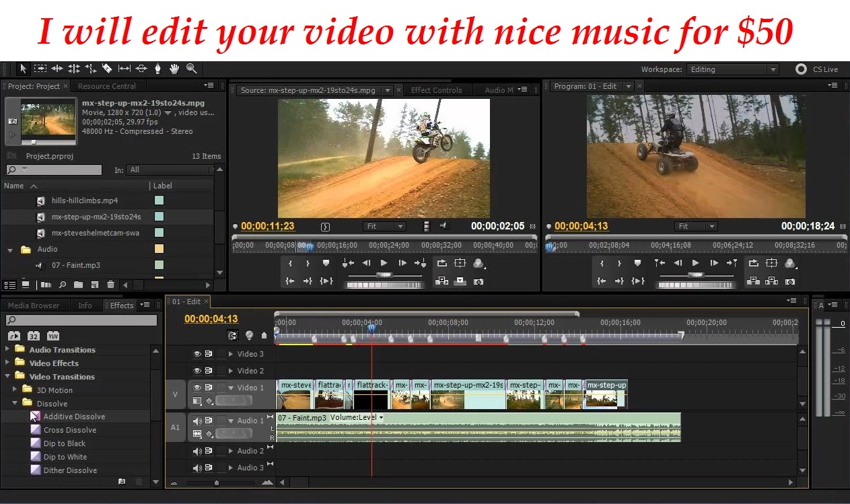Open the Media Browser tab
Image resolution: width=850 pixels, height=504 pixels.
(34, 305)
